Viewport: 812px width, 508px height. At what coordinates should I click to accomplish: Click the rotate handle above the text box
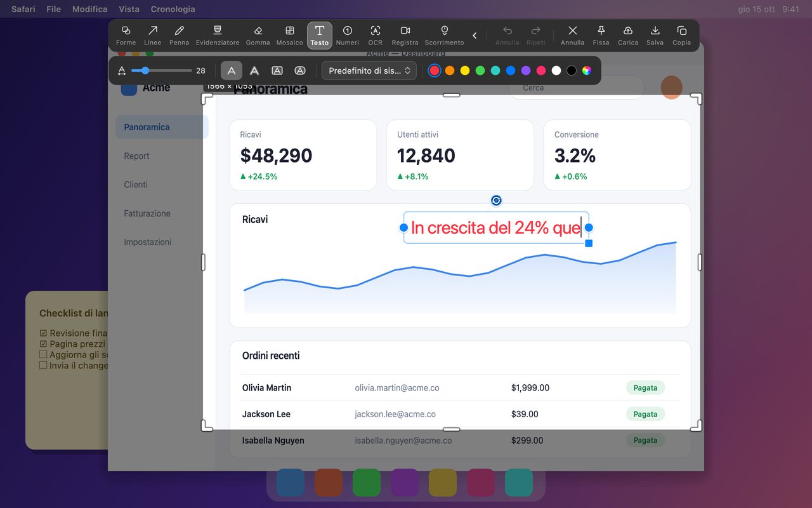pyautogui.click(x=496, y=201)
